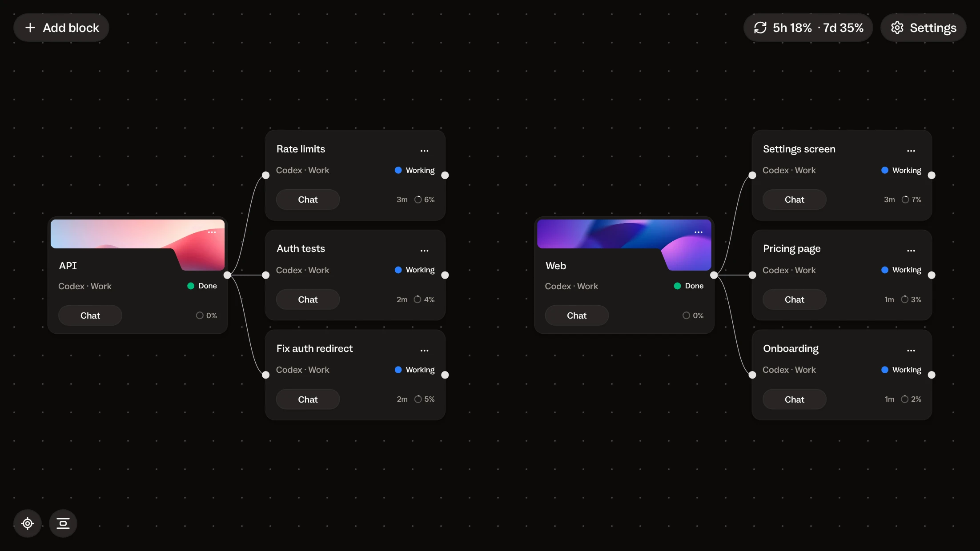Click Rate limits input connector dot
The width and height of the screenshot is (980, 551).
pyautogui.click(x=266, y=175)
